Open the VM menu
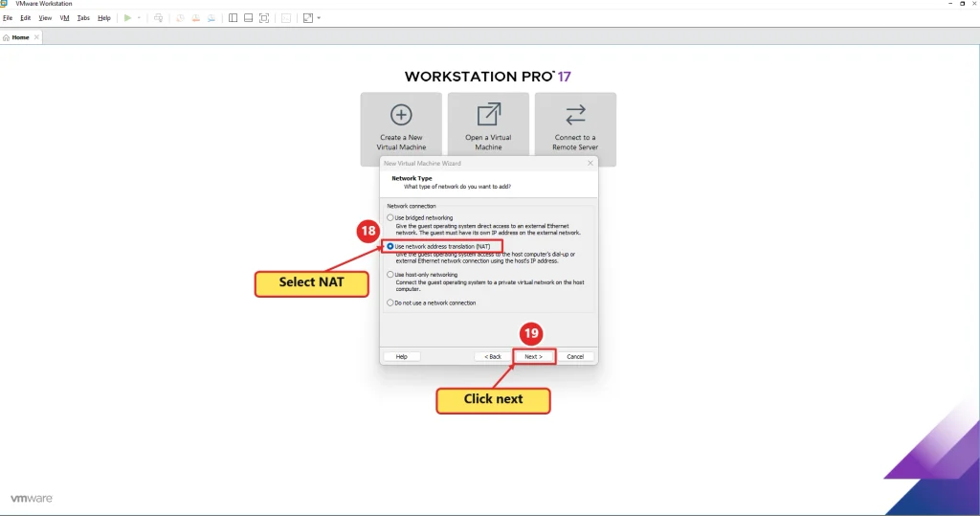Viewport: 980px width, 516px height. click(64, 18)
